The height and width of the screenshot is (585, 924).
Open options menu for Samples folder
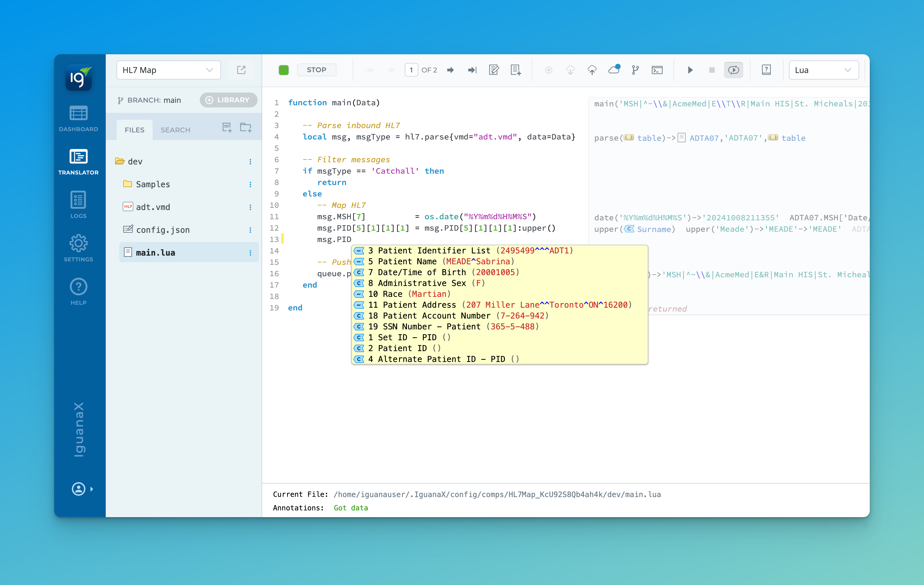pyautogui.click(x=250, y=185)
